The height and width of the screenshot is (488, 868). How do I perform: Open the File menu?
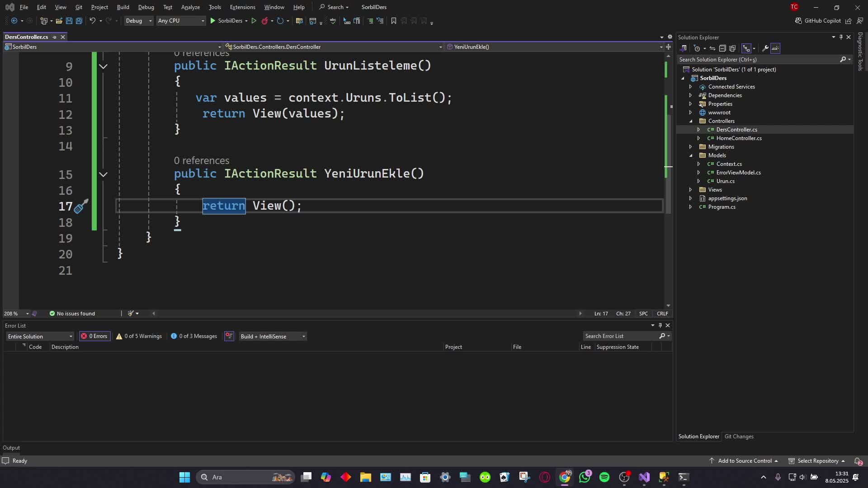coord(24,7)
